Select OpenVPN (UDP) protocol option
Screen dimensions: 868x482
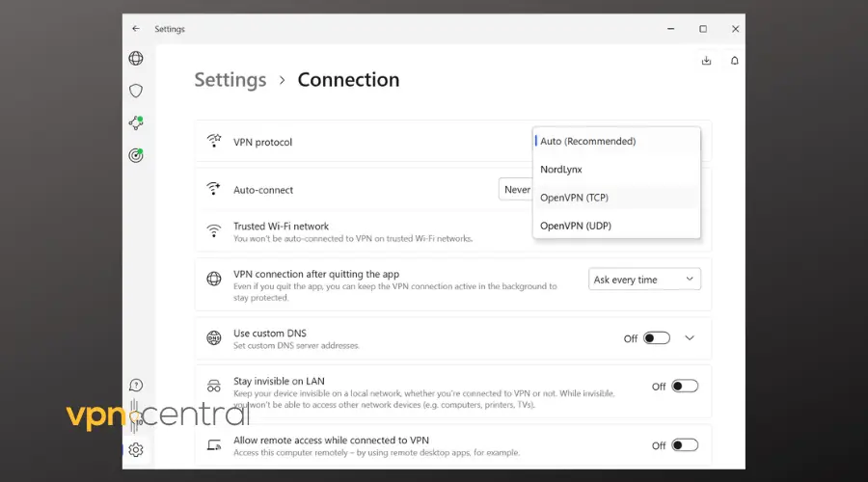click(x=616, y=226)
